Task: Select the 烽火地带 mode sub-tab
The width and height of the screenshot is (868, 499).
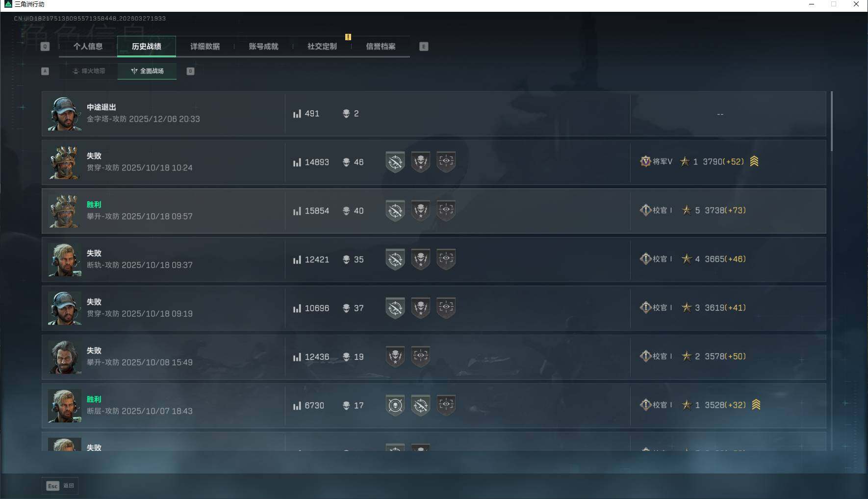Action: pyautogui.click(x=89, y=71)
